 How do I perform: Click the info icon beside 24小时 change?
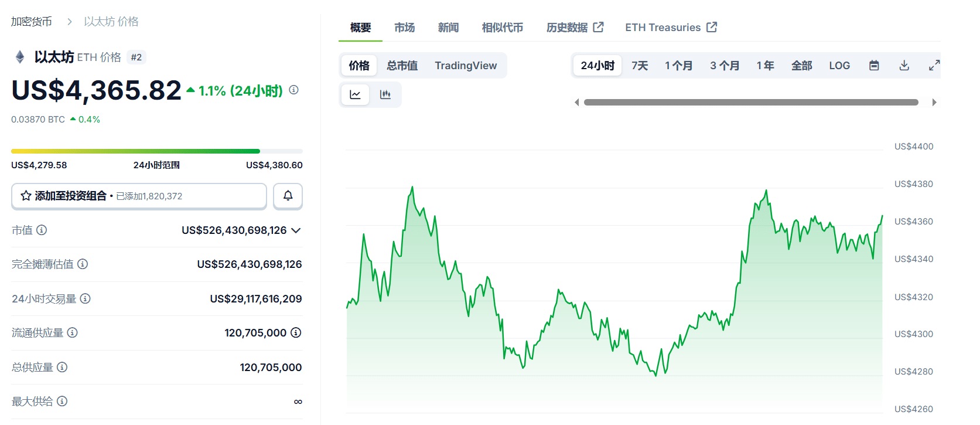click(294, 90)
